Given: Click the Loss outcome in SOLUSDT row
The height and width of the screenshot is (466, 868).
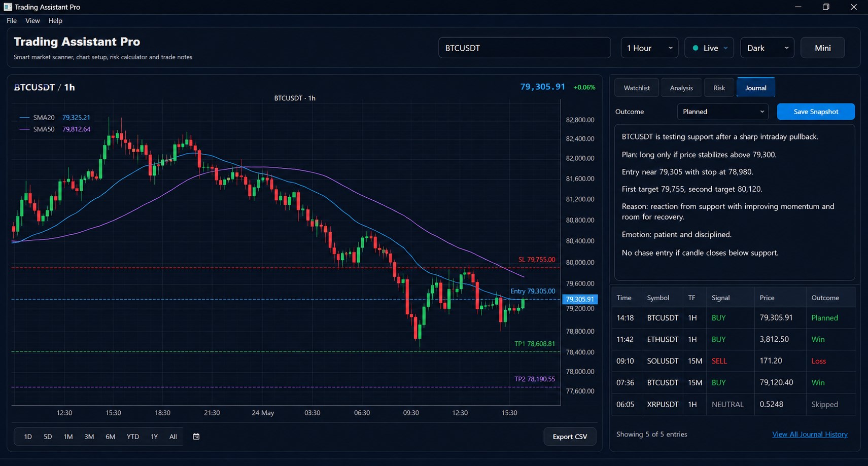Looking at the screenshot, I should [x=819, y=361].
